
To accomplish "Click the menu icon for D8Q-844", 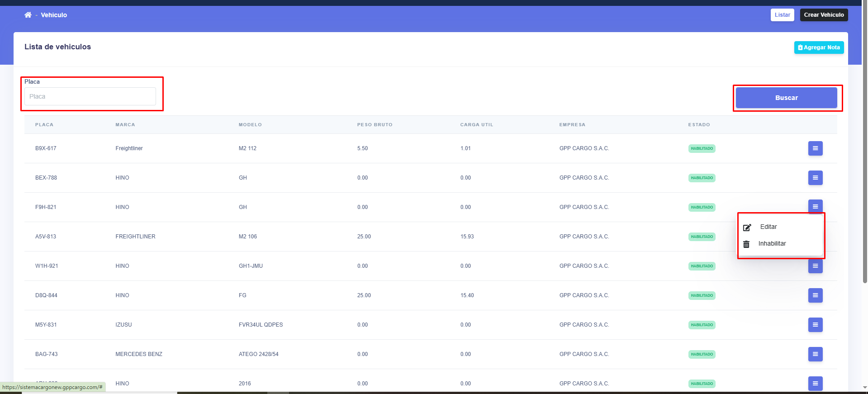I will pyautogui.click(x=815, y=295).
